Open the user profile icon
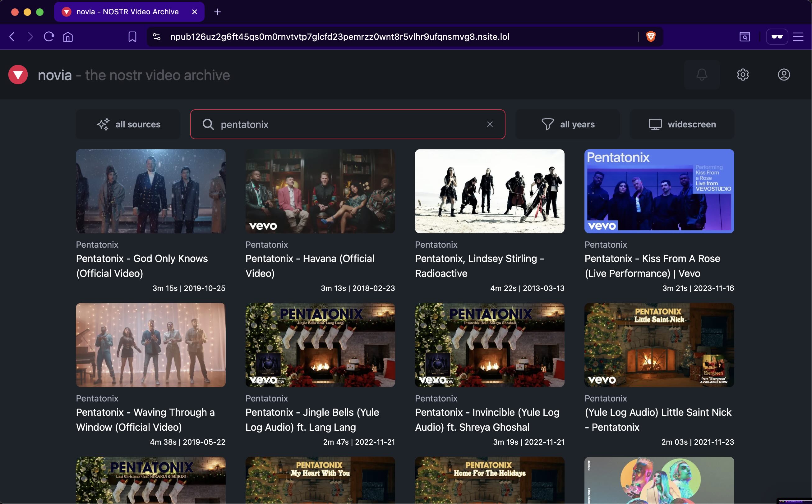The image size is (812, 504). pyautogui.click(x=784, y=74)
